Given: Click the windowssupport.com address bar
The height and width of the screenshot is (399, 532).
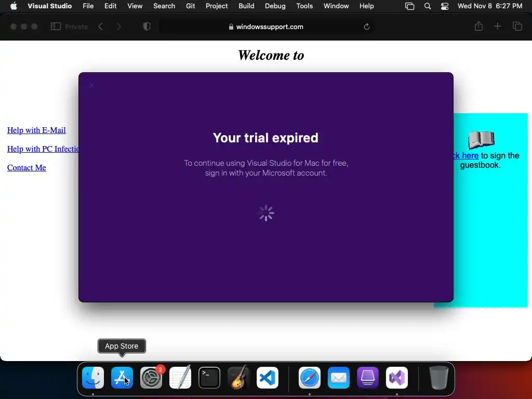Looking at the screenshot, I should click(267, 26).
